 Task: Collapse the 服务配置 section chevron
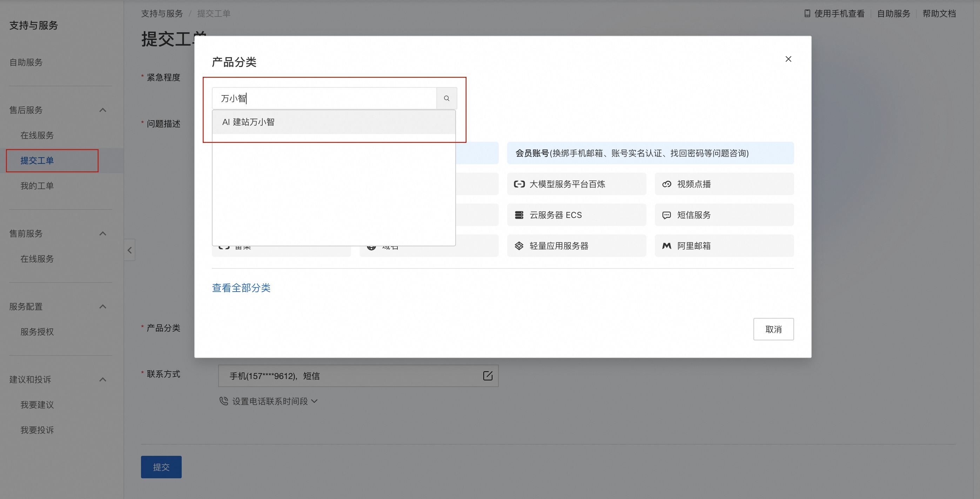[x=103, y=307]
